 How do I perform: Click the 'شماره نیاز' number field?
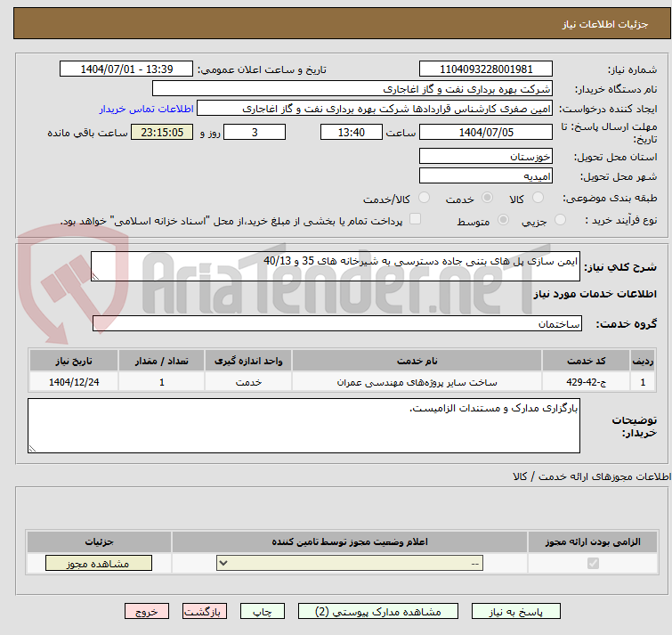(485, 69)
